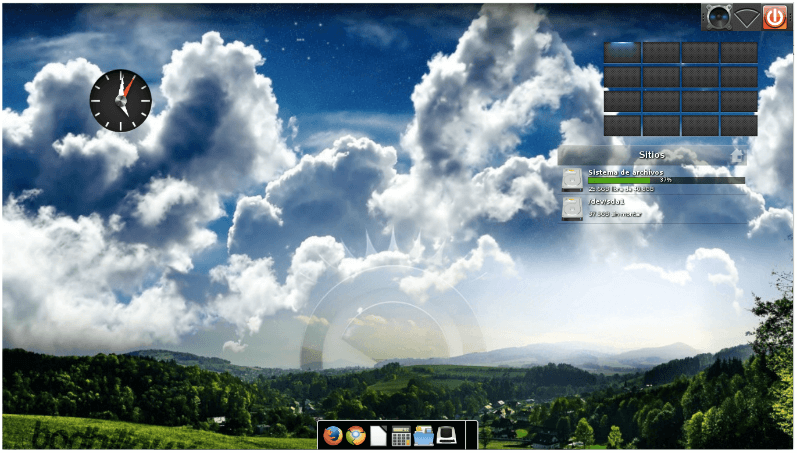Click the Sistema de archivos usage bar
This screenshot has height=453, width=797.
666,181
